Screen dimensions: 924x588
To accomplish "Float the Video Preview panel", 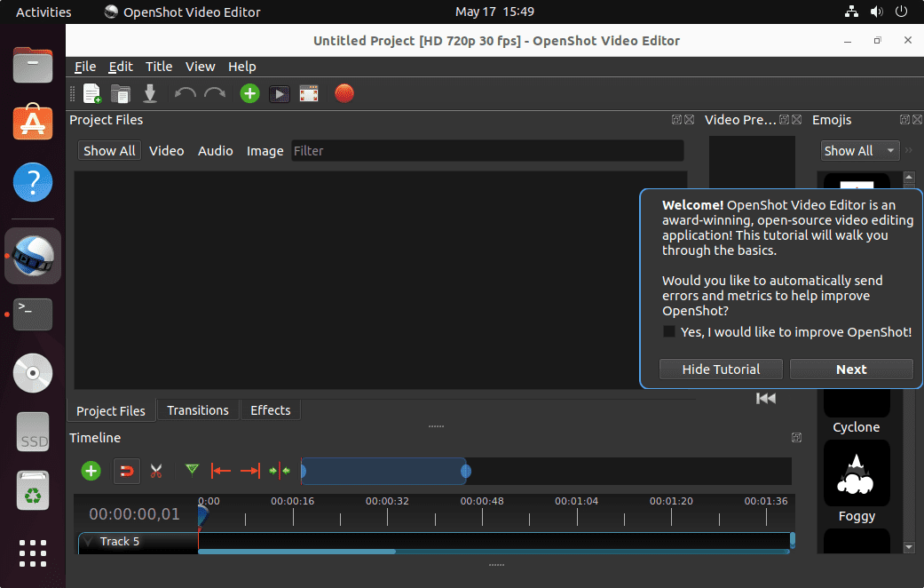I will pyautogui.click(x=785, y=120).
